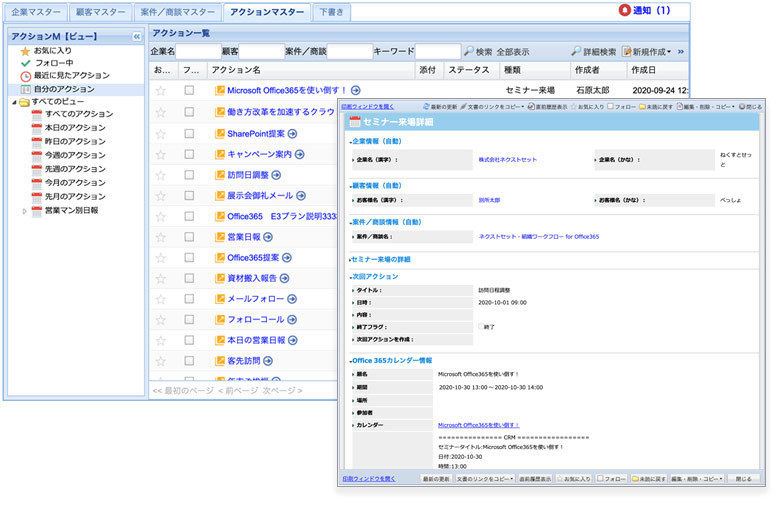
Task: Click the キーワード search input field
Action: 438,51
